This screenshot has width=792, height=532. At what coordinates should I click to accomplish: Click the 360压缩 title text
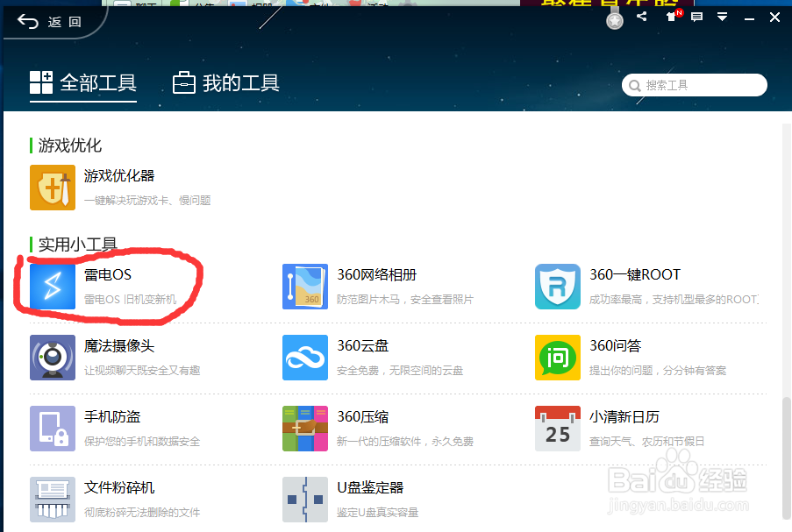click(x=362, y=417)
